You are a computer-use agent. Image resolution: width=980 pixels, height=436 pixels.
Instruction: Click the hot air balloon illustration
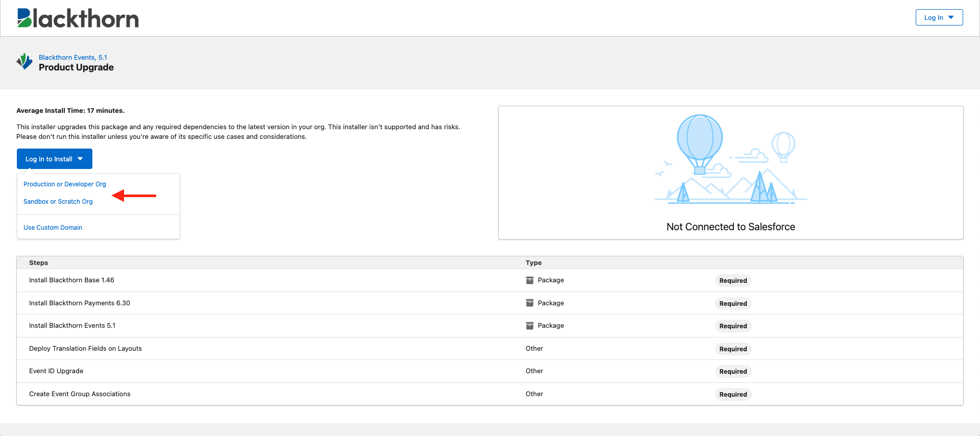click(700, 144)
